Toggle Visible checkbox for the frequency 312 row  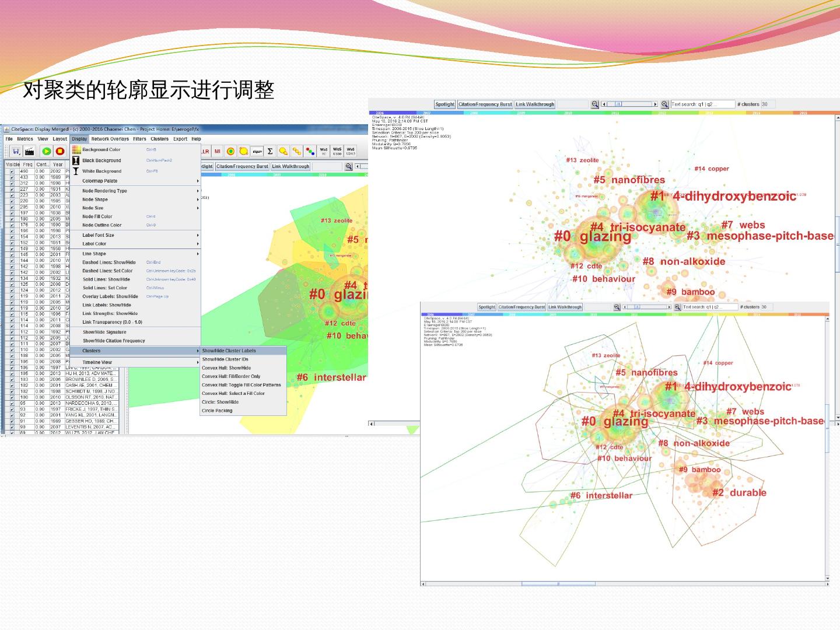(12, 183)
